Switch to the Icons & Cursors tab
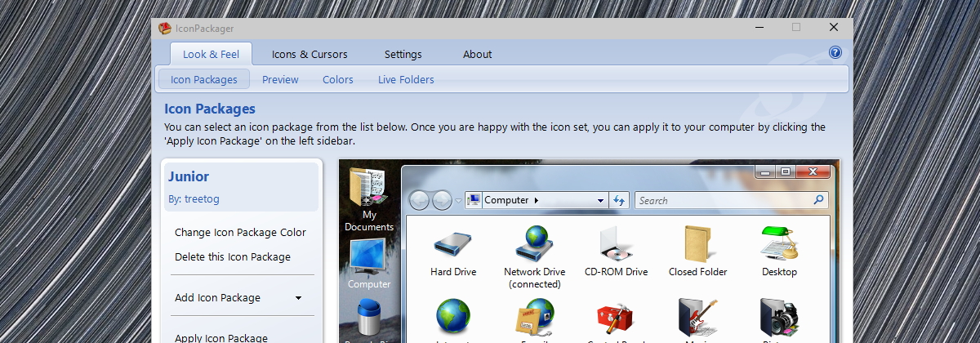Viewport: 980px width, 343px height. (x=310, y=54)
